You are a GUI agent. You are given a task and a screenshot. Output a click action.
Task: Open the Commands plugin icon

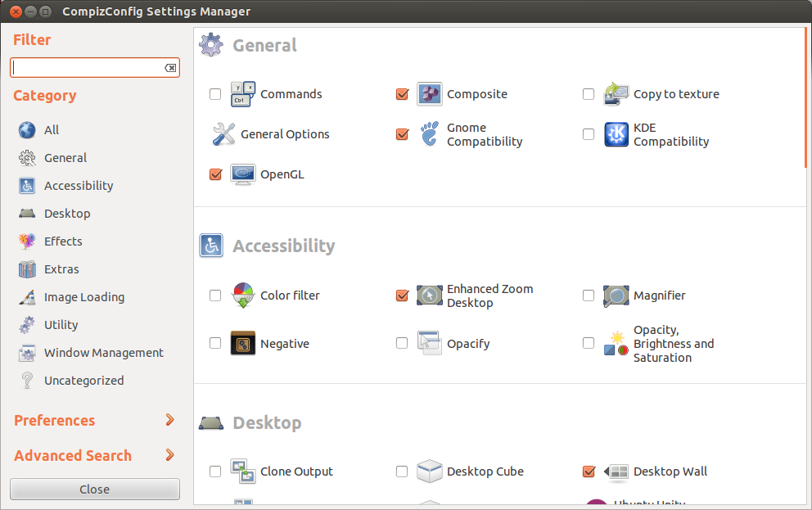243,94
